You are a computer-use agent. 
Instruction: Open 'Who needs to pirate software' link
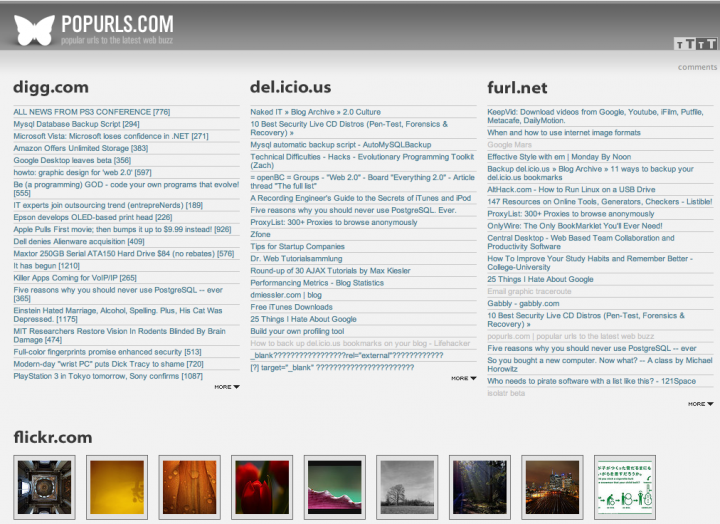[x=591, y=381]
